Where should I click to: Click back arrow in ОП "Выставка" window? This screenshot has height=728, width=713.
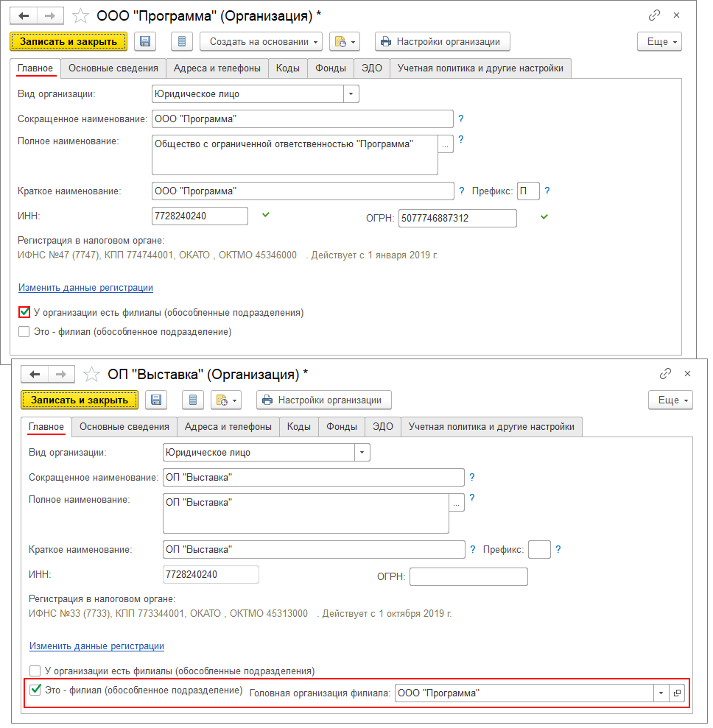point(35,375)
